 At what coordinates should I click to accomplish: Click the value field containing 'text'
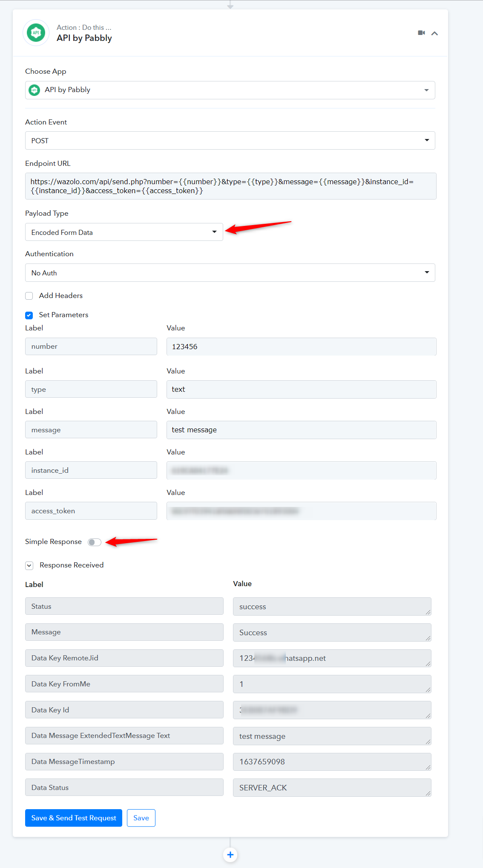click(302, 389)
